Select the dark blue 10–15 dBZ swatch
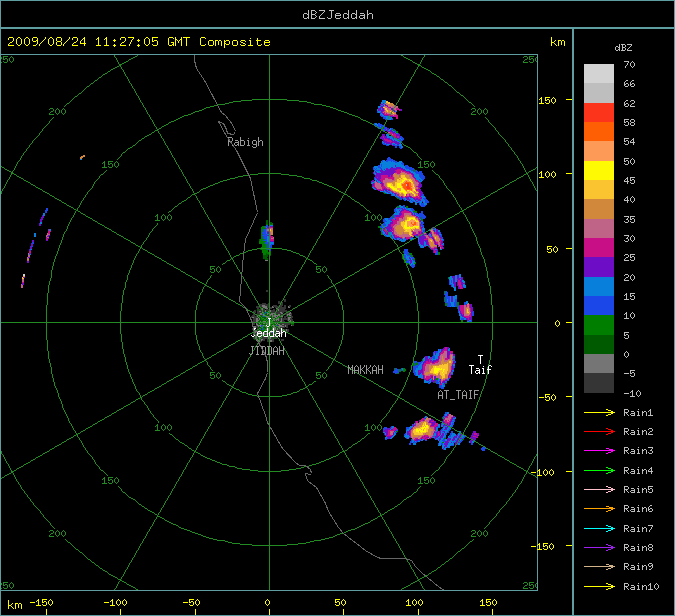This screenshot has height=616, width=675. [x=599, y=306]
